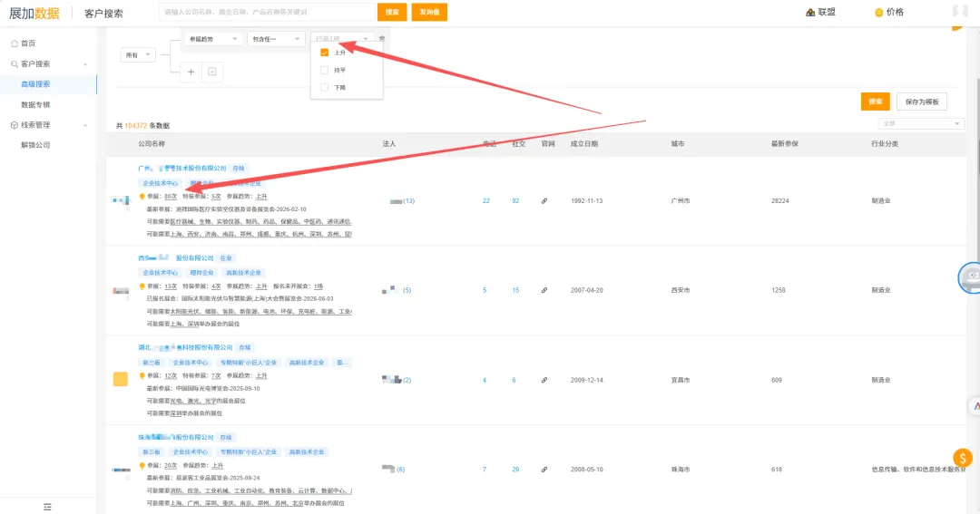Click the orange 搜索 button beside 保存为模板

875,102
